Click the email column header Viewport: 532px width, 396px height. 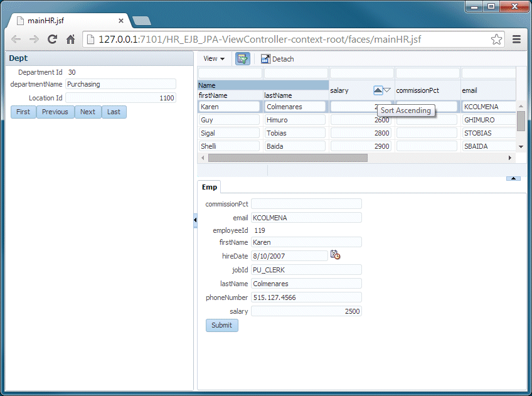[489, 90]
